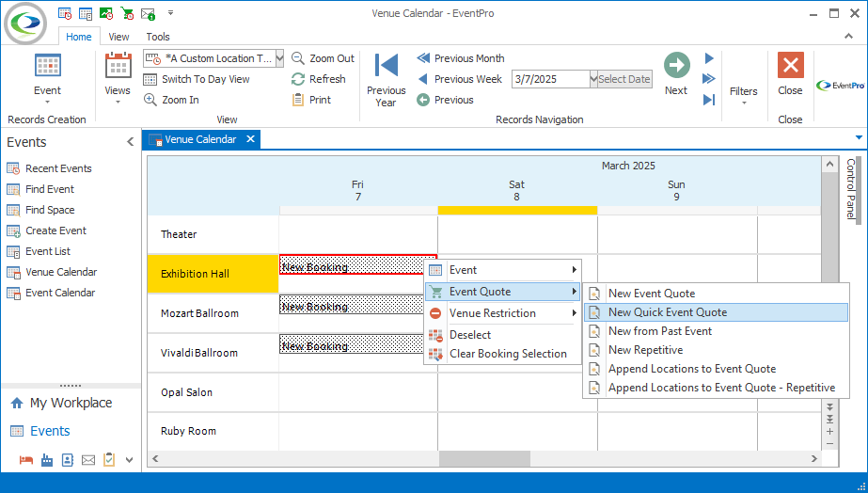868x493 pixels.
Task: Open Event Calendar in sidebar
Action: tap(51, 293)
